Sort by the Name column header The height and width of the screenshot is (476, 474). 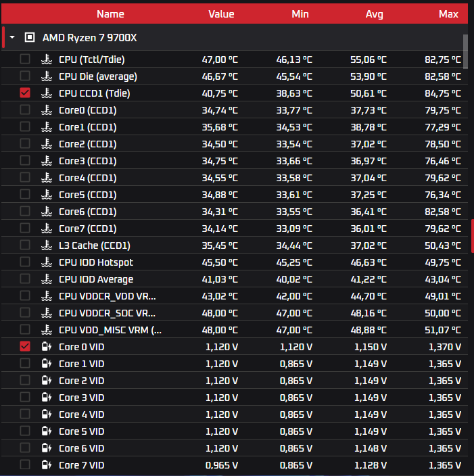pos(110,14)
